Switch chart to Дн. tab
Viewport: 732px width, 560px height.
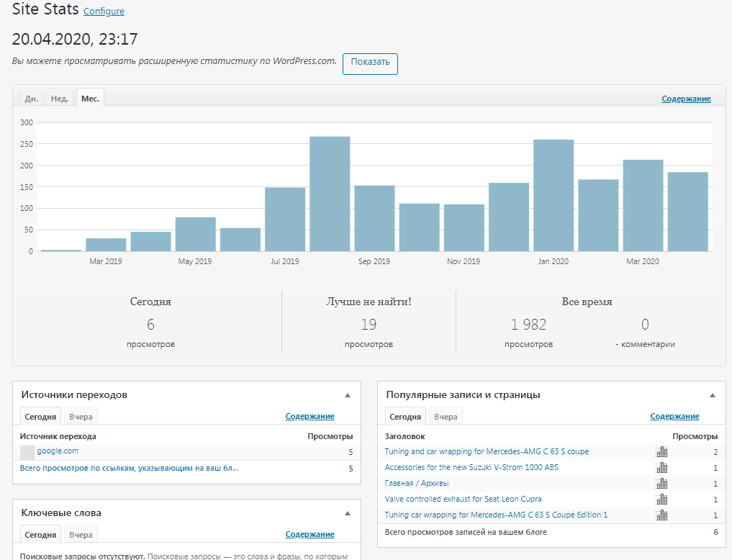(32, 99)
